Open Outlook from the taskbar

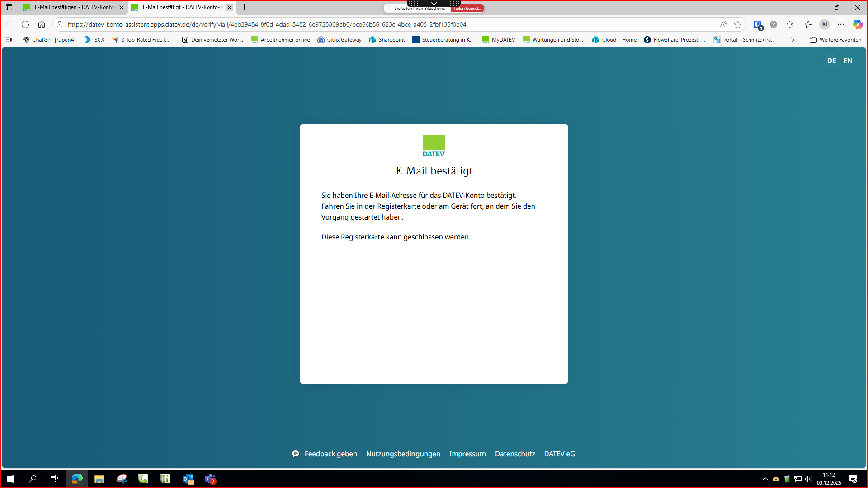pyautogui.click(x=188, y=479)
